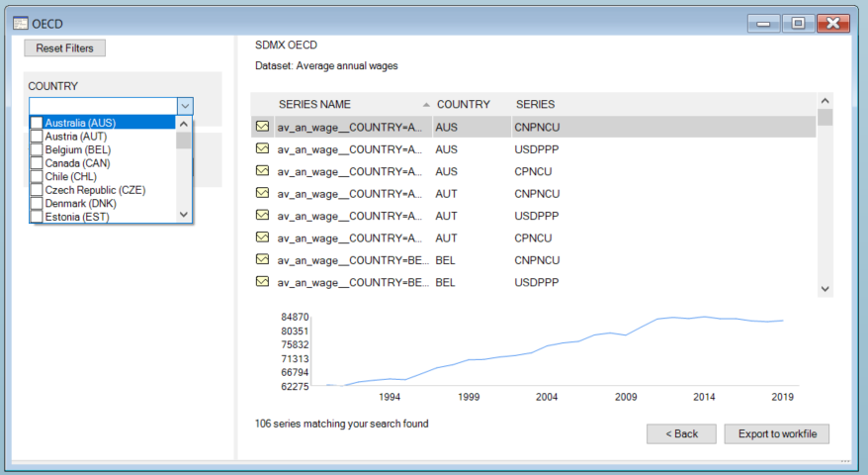Click the series table scrollbar thumb

825,118
